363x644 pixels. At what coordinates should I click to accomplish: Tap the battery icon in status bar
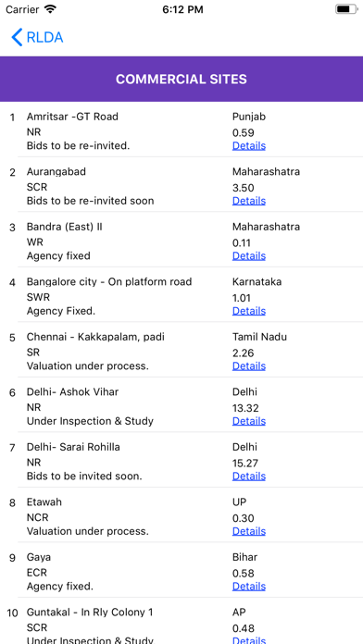click(x=346, y=9)
